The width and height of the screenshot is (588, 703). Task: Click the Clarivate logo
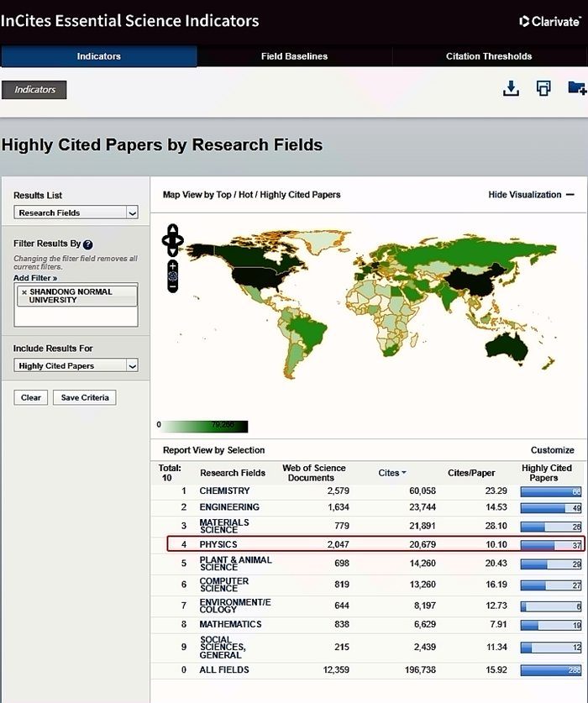coord(550,21)
